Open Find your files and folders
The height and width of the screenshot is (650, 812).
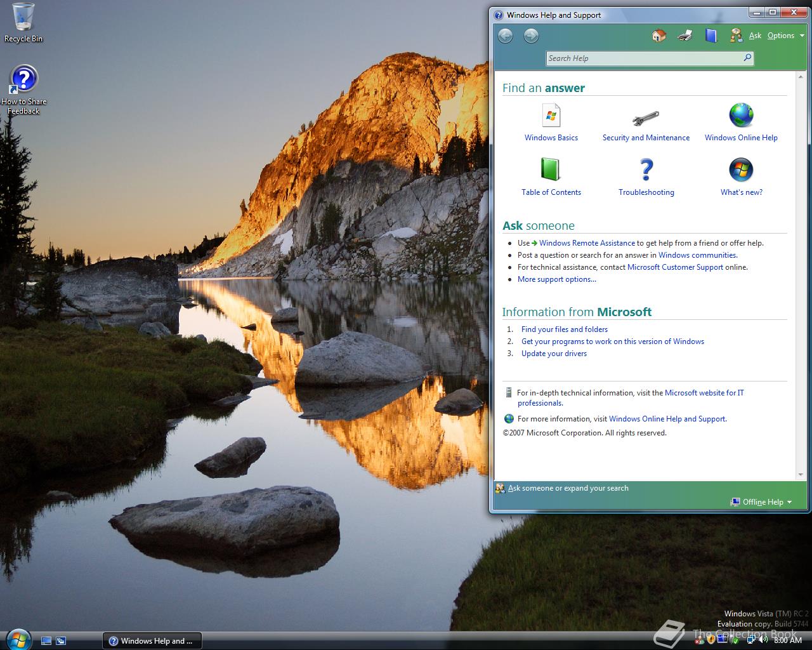click(x=565, y=329)
